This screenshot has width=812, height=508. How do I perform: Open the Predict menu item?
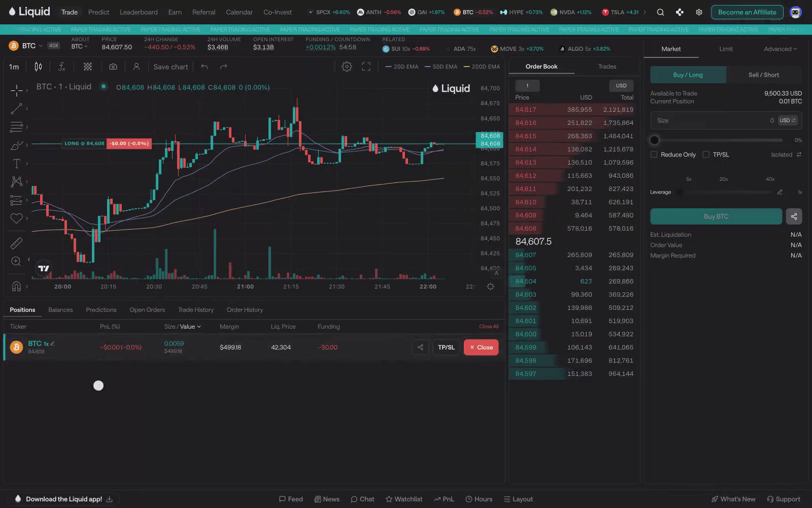pyautogui.click(x=98, y=12)
